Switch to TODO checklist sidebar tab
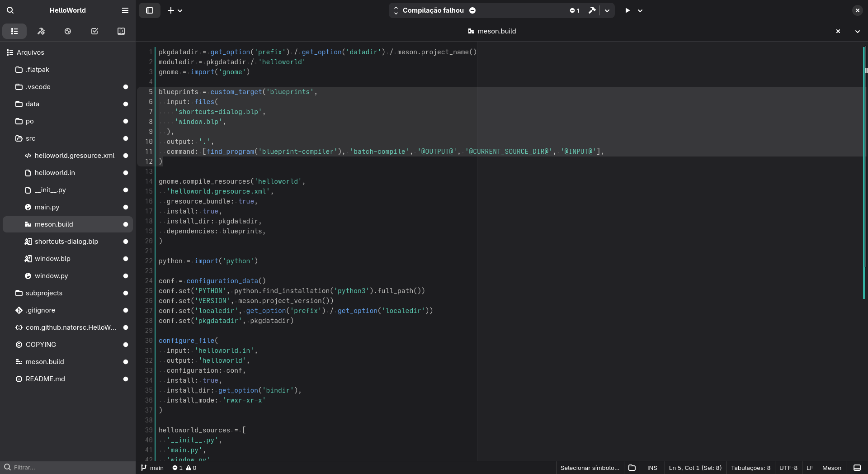This screenshot has height=474, width=868. coord(94,31)
